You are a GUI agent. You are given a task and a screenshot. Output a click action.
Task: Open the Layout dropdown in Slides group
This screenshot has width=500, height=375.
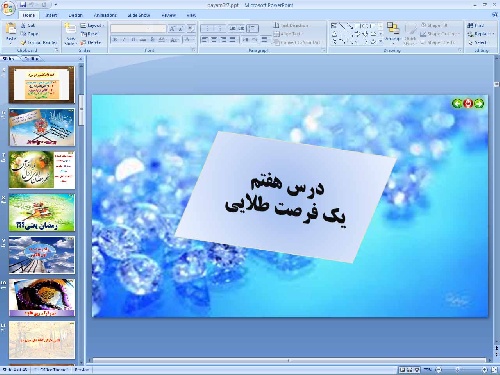[x=92, y=26]
